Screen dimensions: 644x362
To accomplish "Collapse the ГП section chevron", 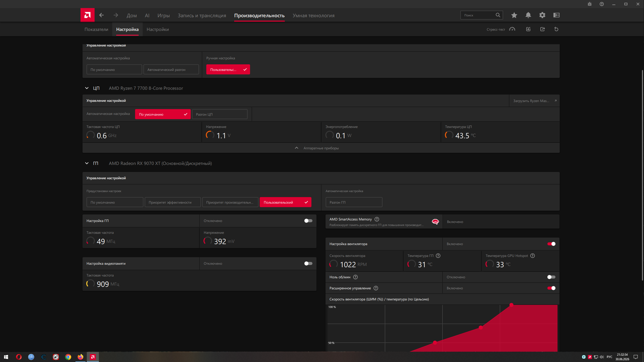I will [87, 163].
